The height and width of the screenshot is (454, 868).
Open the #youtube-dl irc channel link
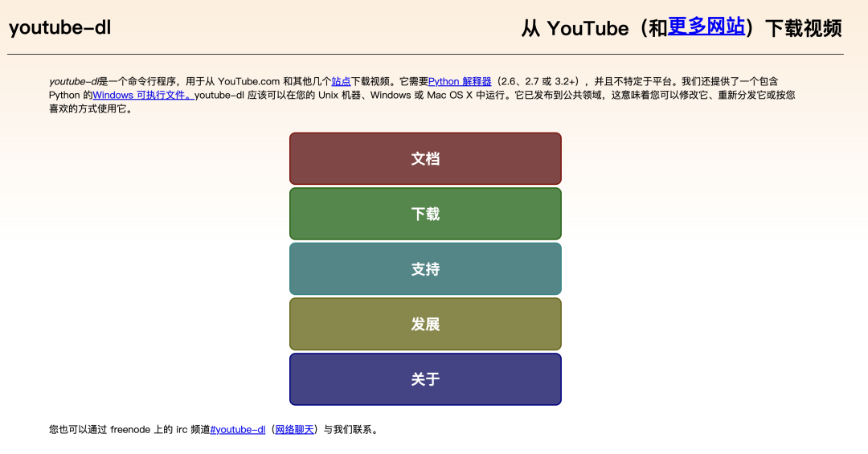coord(237,430)
